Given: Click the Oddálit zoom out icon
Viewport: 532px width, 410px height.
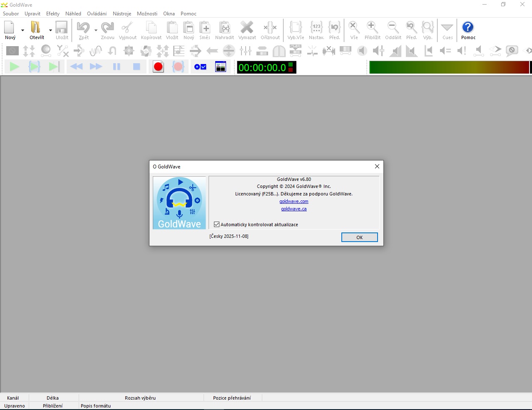Looking at the screenshot, I should 393,28.
